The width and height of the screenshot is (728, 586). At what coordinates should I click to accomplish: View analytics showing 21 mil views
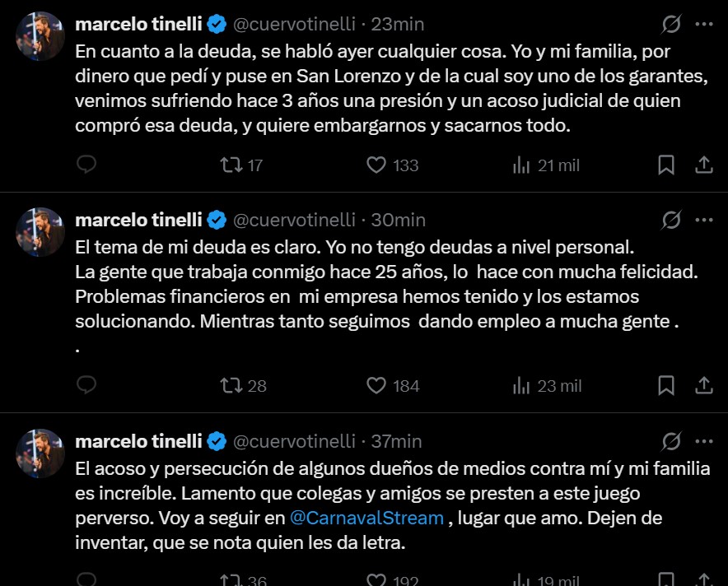pyautogui.click(x=521, y=165)
